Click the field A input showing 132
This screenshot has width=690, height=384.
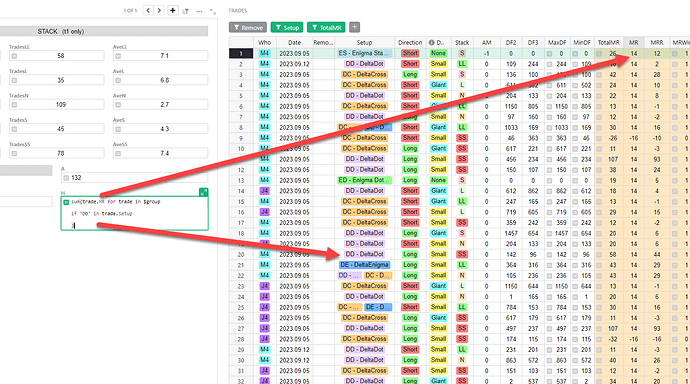tap(134, 178)
